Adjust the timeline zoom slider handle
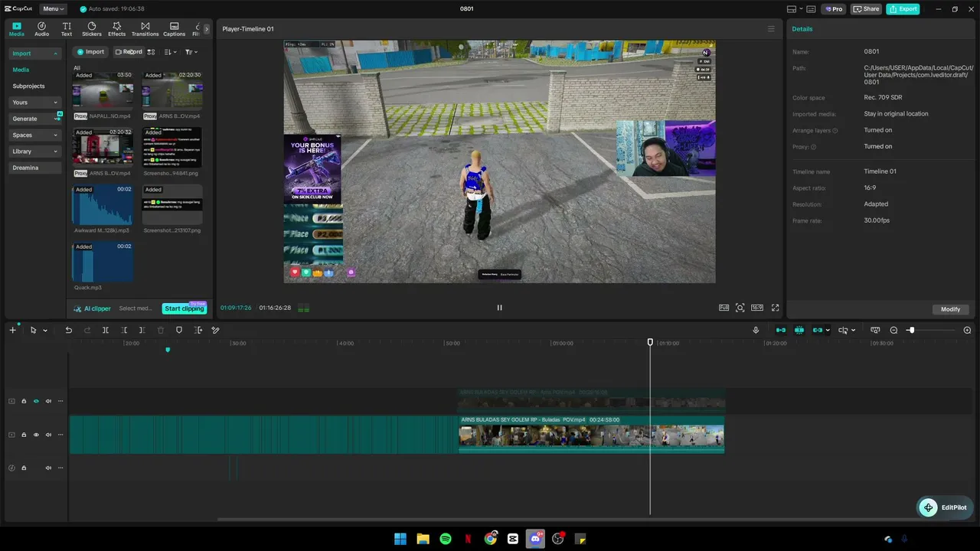The width and height of the screenshot is (980, 551). coord(911,330)
